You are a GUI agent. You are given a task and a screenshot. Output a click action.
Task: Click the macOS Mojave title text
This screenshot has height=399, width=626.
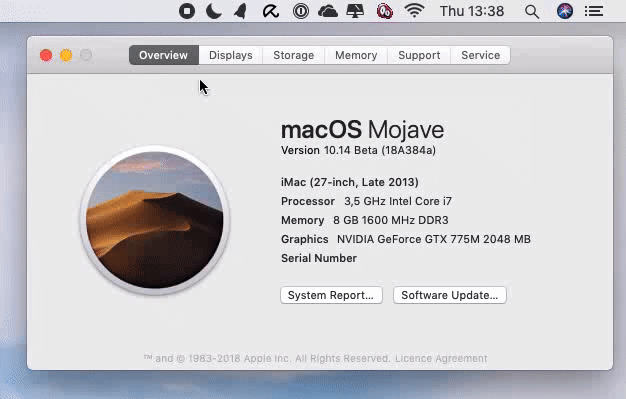point(363,129)
